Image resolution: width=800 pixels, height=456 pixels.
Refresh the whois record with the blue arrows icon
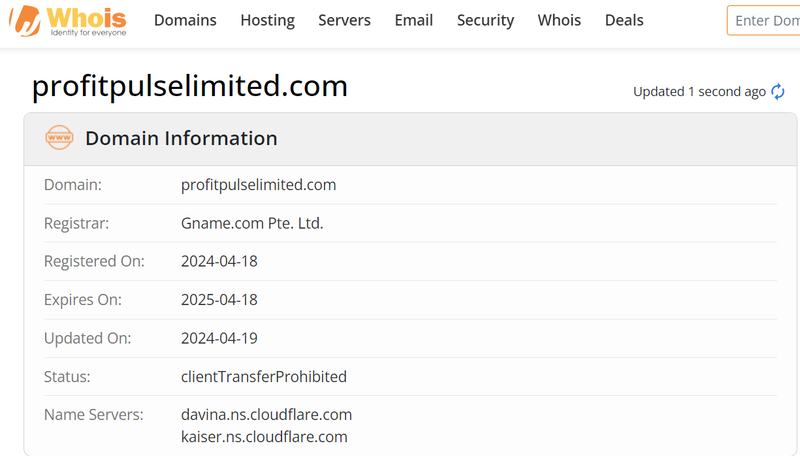[x=778, y=92]
